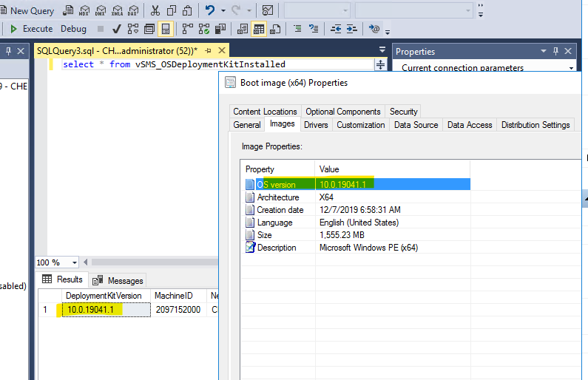The width and height of the screenshot is (588, 380).
Task: Select the 10.0.19041.1 DeploymentKitVersion cell
Action: click(x=106, y=310)
